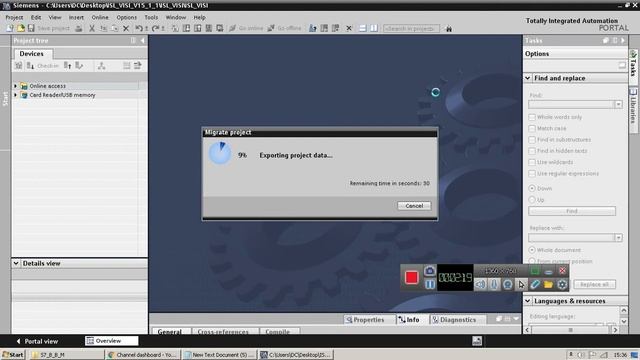
Task: Select the Up radio button
Action: (532, 200)
